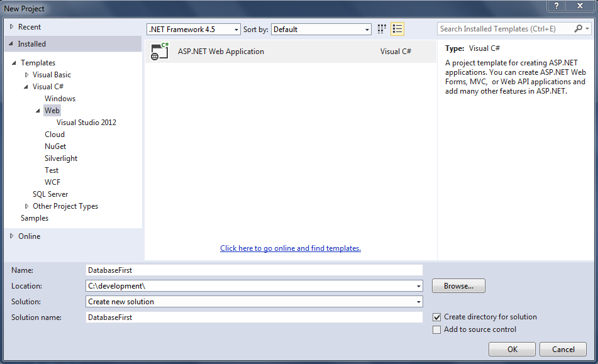Image resolution: width=598 pixels, height=364 pixels.
Task: Select the Windows template category
Action: click(60, 99)
